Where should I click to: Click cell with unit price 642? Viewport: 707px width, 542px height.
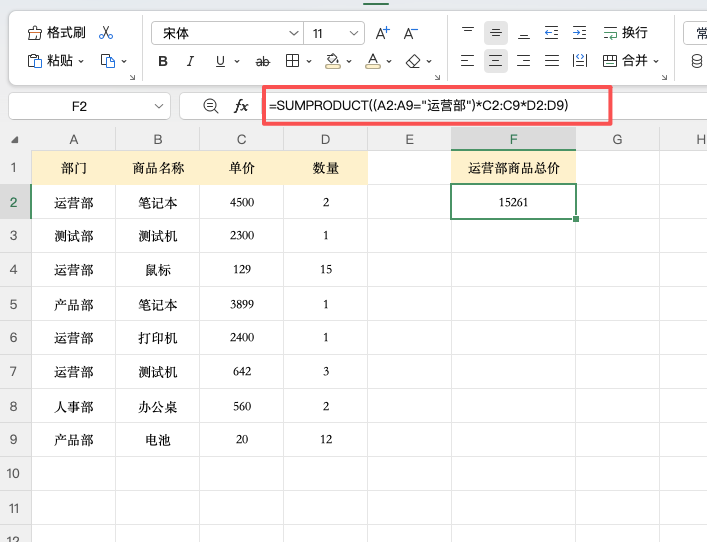click(x=242, y=372)
